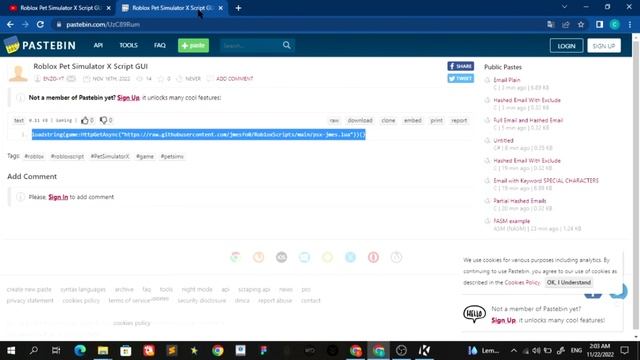Click the search magnifier icon on Pastebin
This screenshot has height=360, width=640.
click(287, 45)
